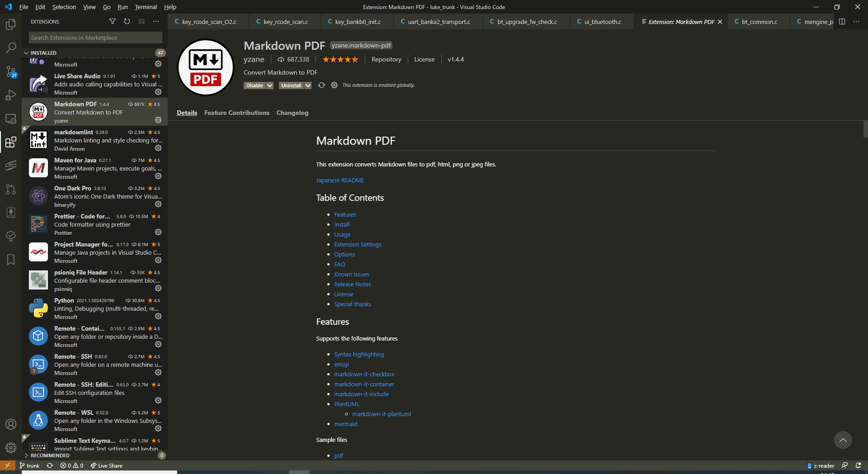
Task: Select the Extensions view icon
Action: coord(11,142)
